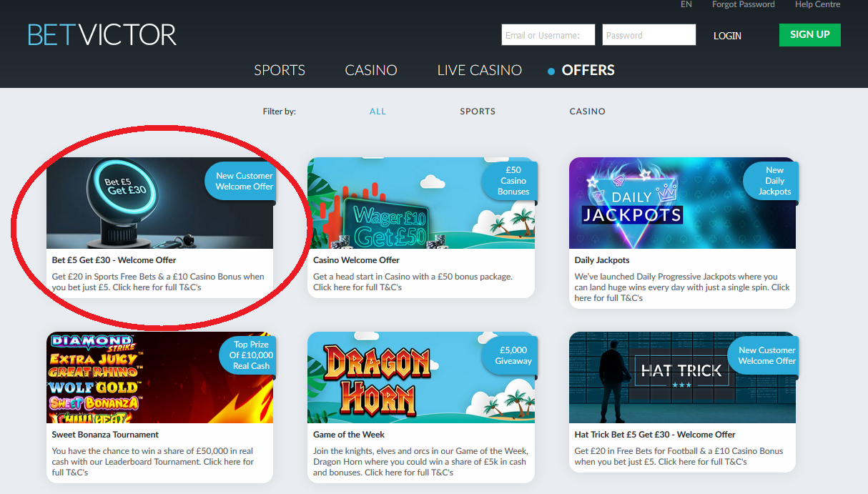Filter offers by SPORTS
This screenshot has height=494, width=868.
478,112
